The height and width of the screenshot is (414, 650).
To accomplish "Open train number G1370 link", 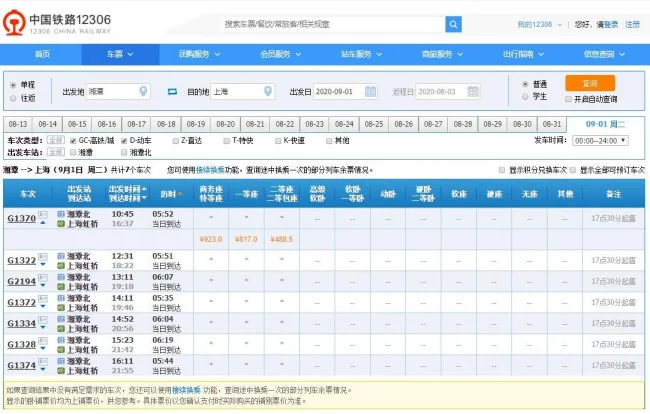I will tap(22, 218).
